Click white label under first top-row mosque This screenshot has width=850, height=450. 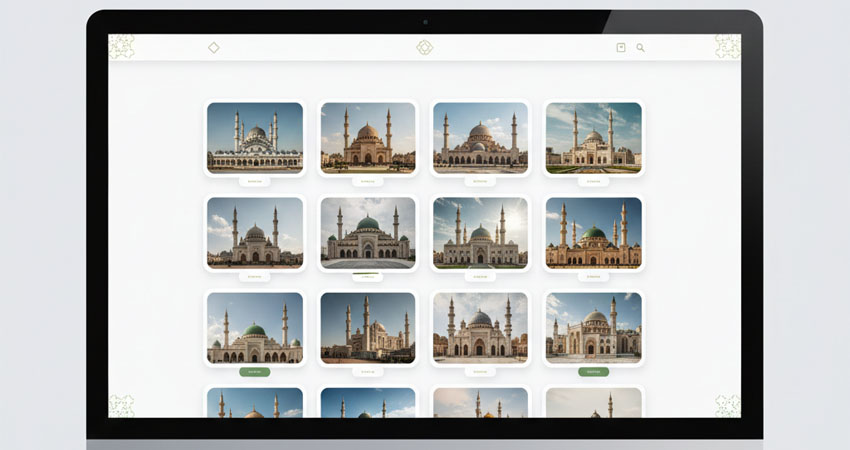click(255, 182)
